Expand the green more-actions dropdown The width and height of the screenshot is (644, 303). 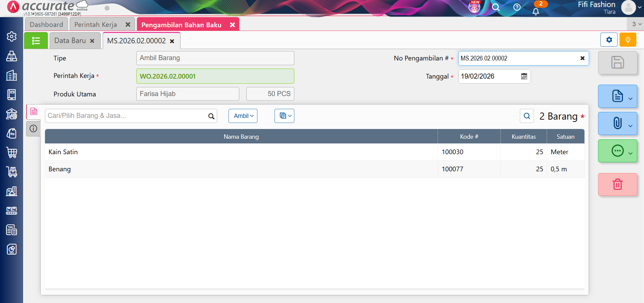(x=617, y=151)
